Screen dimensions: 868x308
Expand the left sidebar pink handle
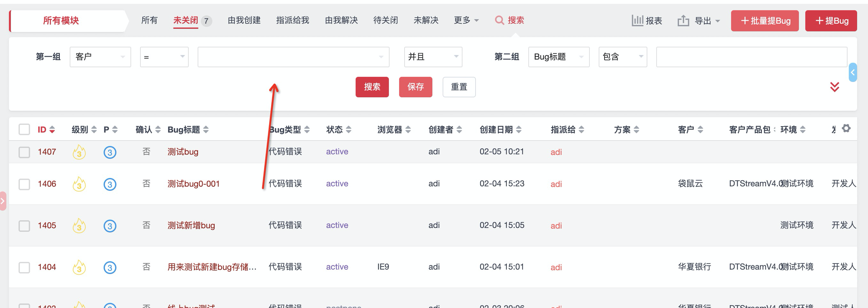[3, 201]
